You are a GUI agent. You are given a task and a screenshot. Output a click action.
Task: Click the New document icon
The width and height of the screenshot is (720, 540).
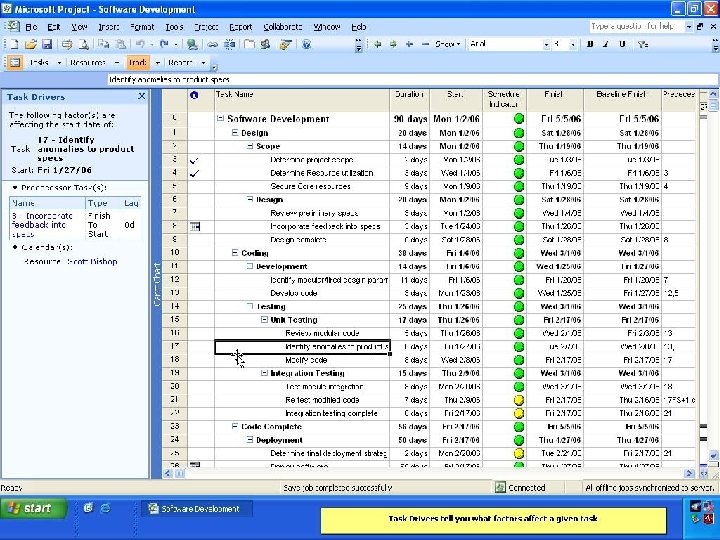pos(14,44)
